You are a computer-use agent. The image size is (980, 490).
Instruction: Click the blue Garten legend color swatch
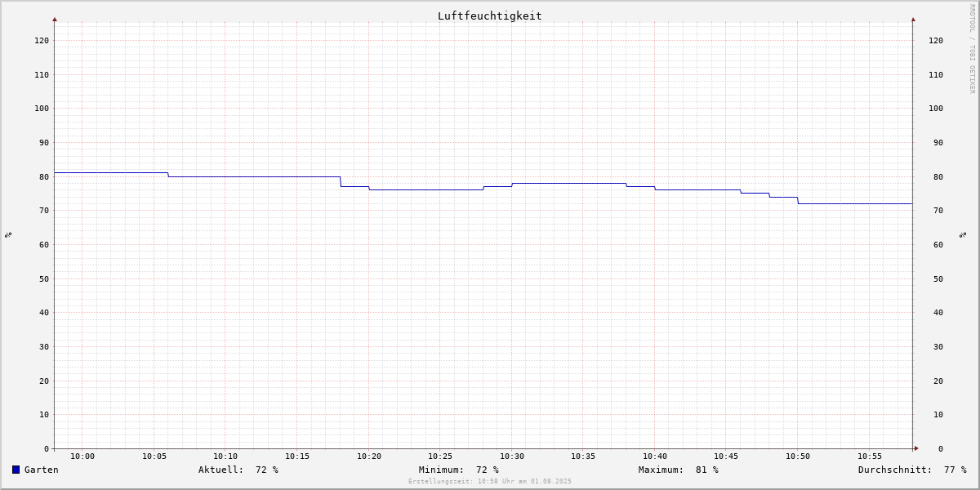click(x=16, y=470)
